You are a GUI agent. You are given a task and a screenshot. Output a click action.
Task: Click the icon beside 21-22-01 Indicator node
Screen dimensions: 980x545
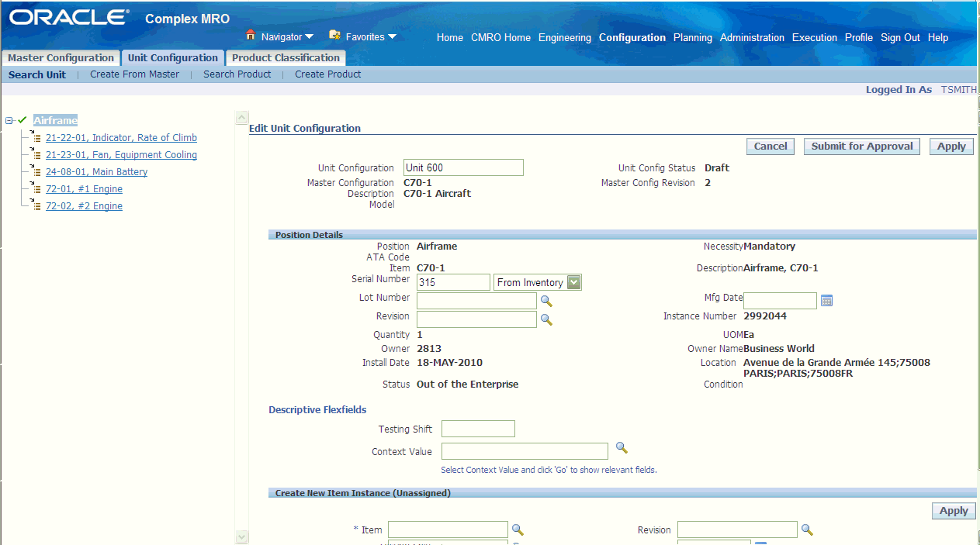point(36,138)
